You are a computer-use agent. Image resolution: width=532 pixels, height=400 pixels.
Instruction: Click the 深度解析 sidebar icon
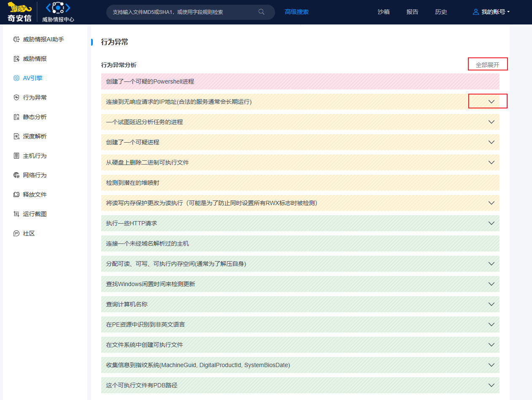[x=16, y=136]
